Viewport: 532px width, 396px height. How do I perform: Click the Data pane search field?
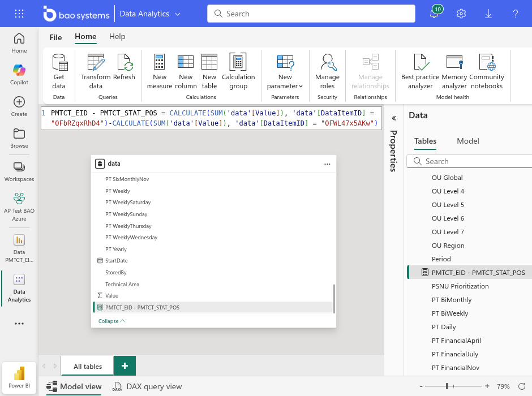pos(470,161)
